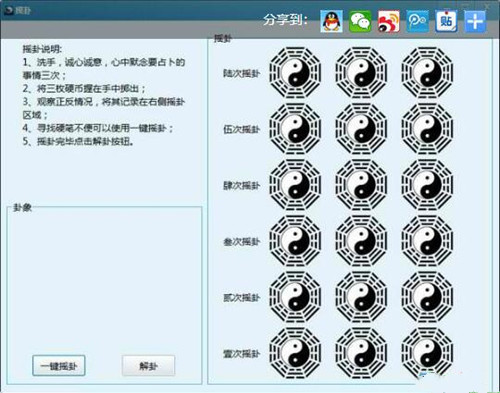Click the 解卦 button
Image resolution: width=500 pixels, height=393 pixels.
[x=148, y=366]
